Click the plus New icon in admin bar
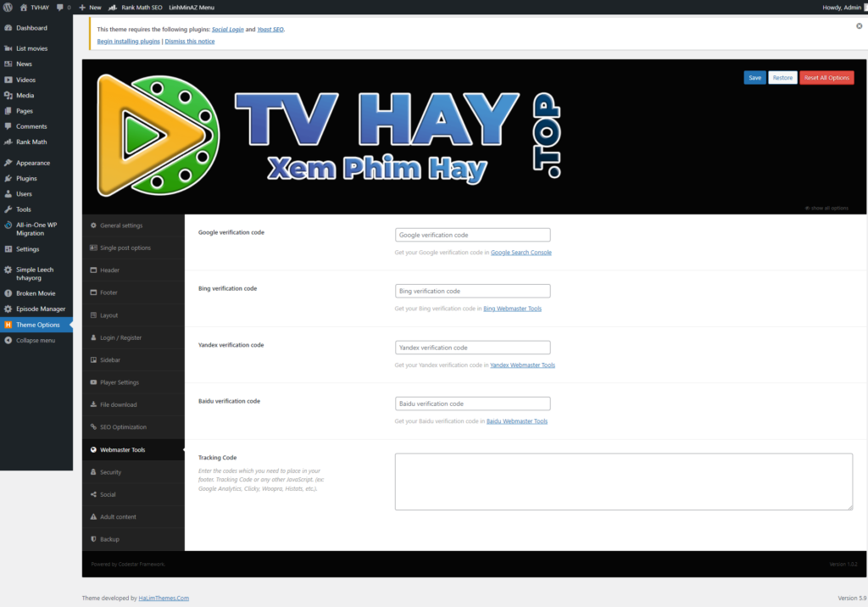Viewport: 868px width, 607px height. 82,7
